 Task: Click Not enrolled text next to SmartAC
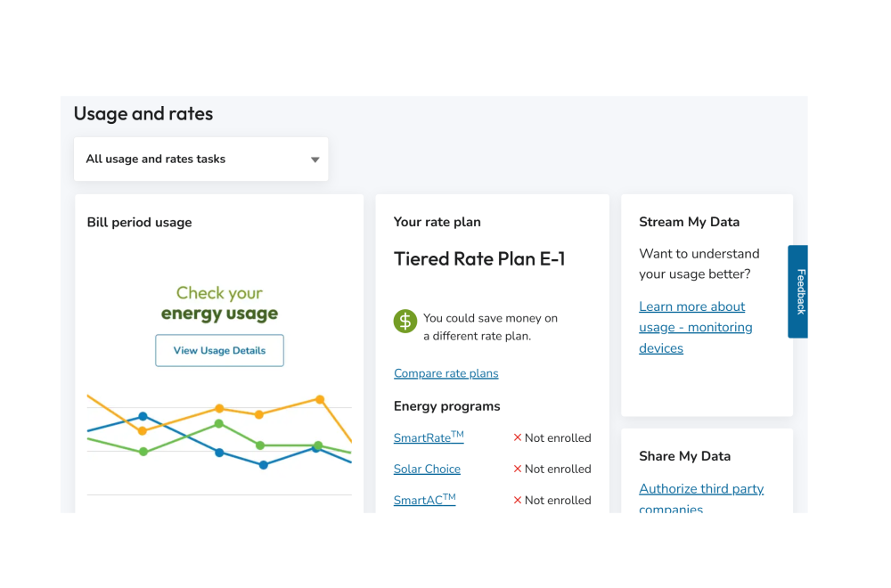(x=558, y=501)
